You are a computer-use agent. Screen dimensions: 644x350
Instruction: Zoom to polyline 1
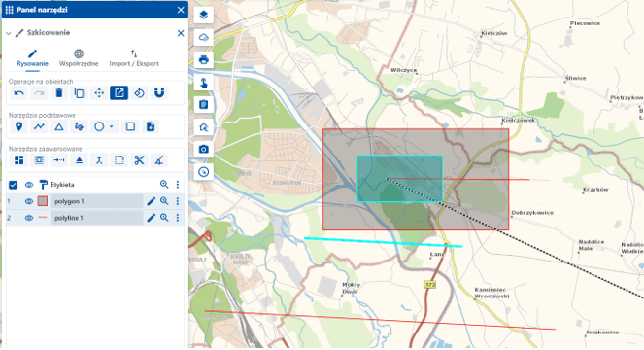coord(164,218)
